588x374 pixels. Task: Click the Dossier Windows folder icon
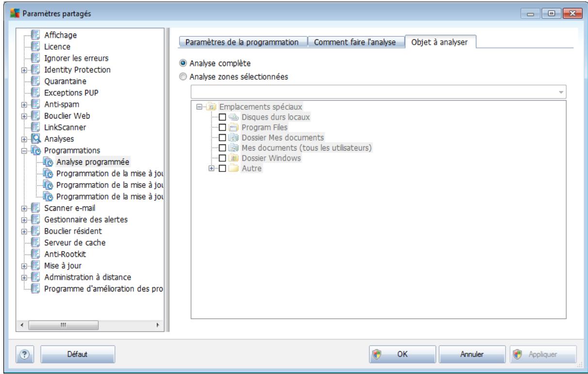(x=232, y=159)
